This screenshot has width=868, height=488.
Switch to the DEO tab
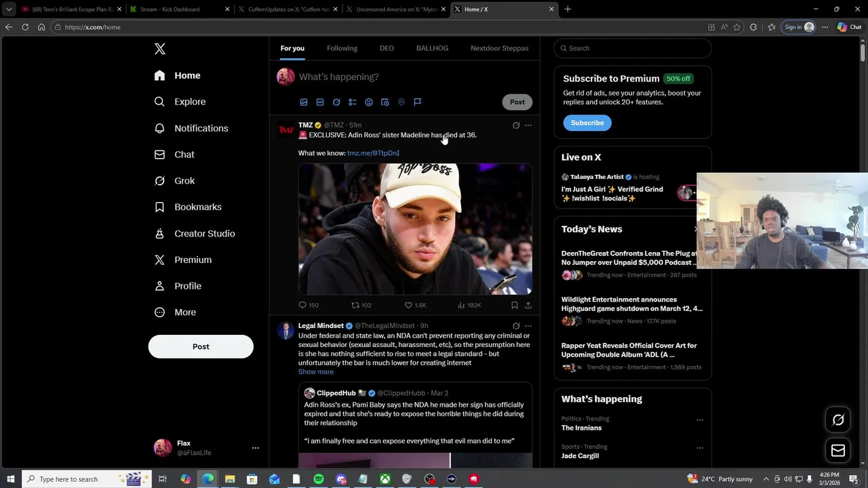387,48
